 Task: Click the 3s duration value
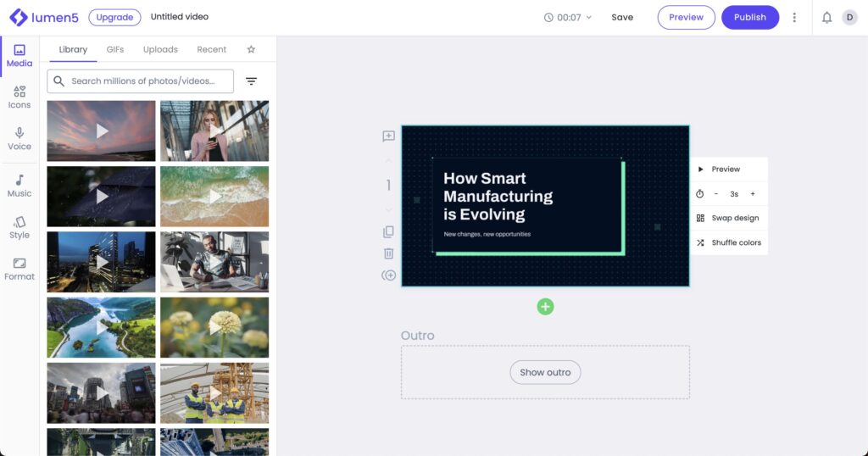click(734, 194)
